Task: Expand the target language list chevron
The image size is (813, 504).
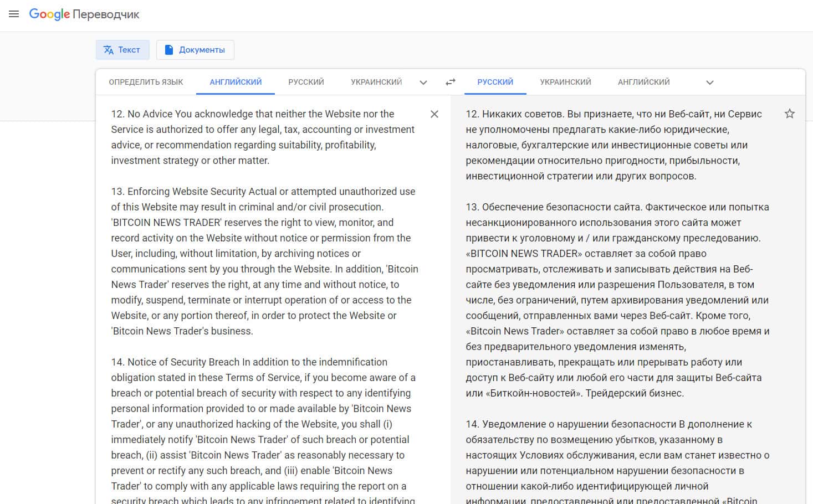Action: 710,83
